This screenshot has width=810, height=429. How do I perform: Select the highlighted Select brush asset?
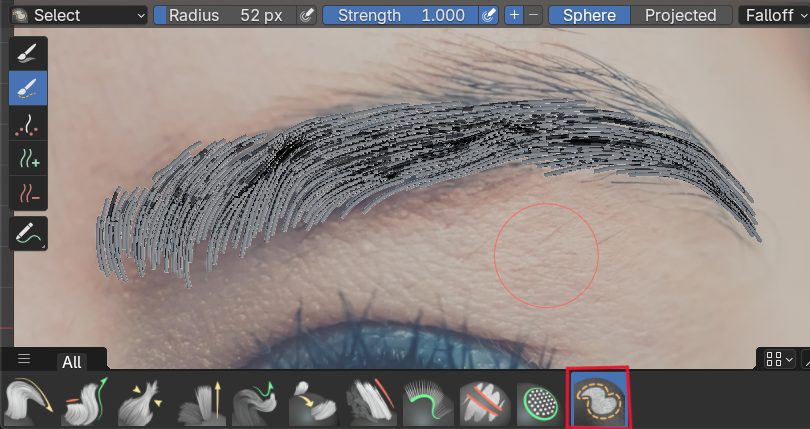pos(598,400)
